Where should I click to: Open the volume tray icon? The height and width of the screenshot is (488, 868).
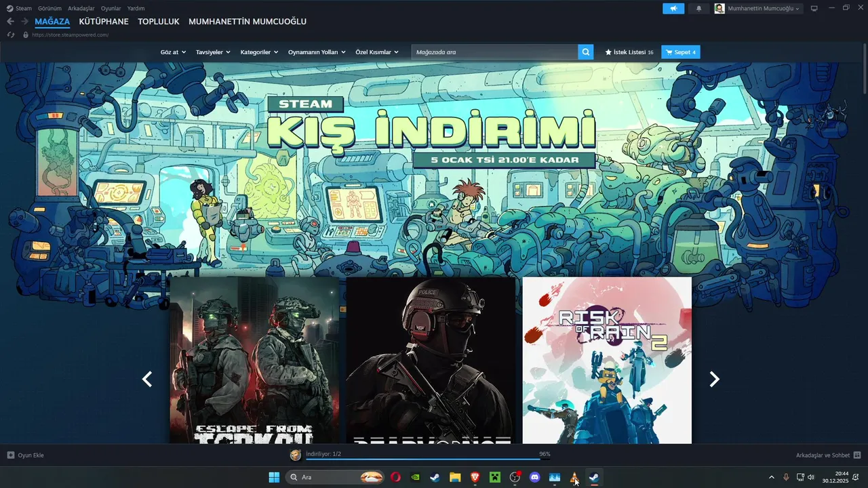tap(811, 477)
